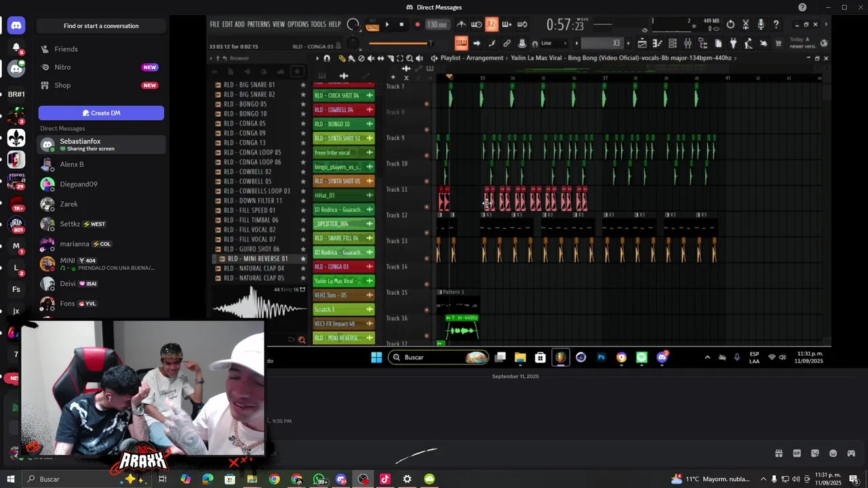Click the 130.000 tempo field
The width and height of the screenshot is (868, 488).
pyautogui.click(x=437, y=24)
